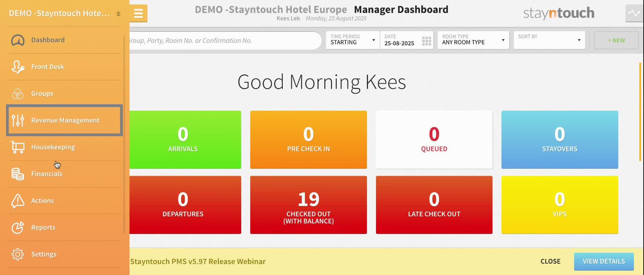
Task: Open the Housekeeping cart icon
Action: [18, 147]
